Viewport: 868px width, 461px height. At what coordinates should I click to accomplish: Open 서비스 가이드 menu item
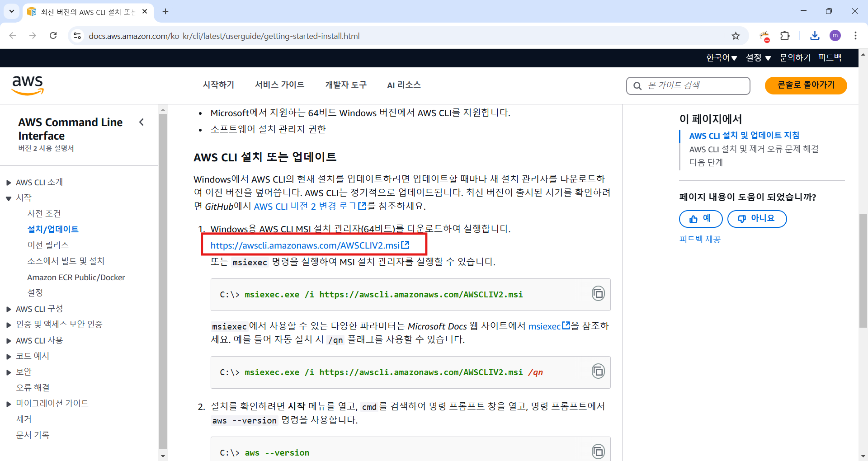(279, 85)
